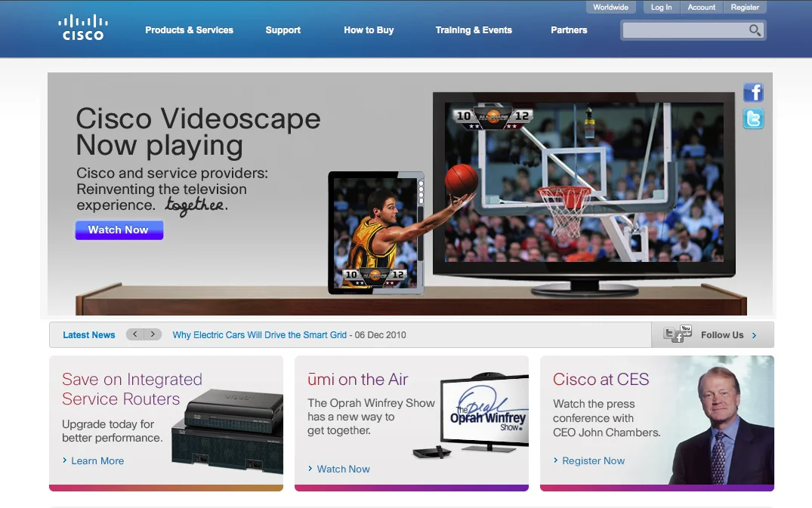The image size is (812, 508).
Task: Focus the site search field
Action: (x=684, y=30)
